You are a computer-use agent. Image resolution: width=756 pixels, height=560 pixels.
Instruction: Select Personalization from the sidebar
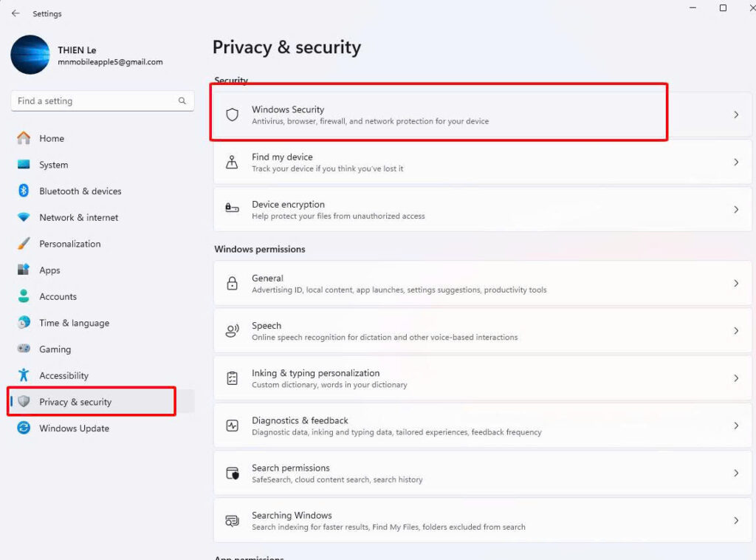click(69, 244)
